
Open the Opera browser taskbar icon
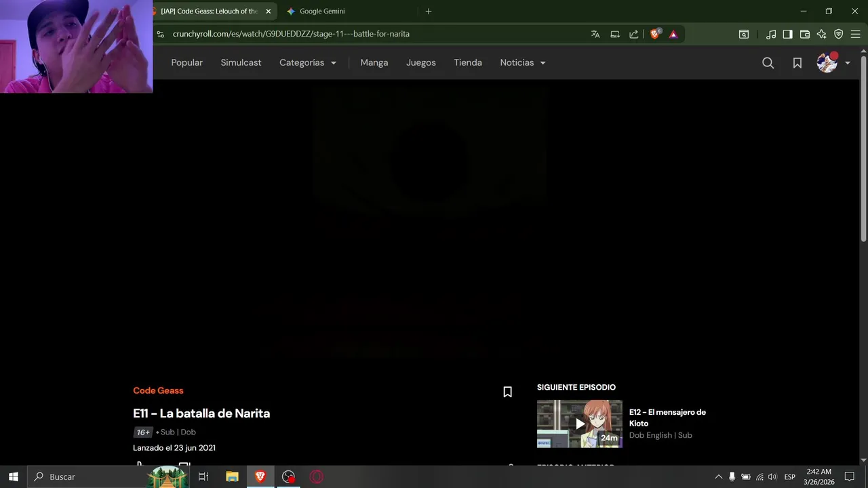click(317, 476)
